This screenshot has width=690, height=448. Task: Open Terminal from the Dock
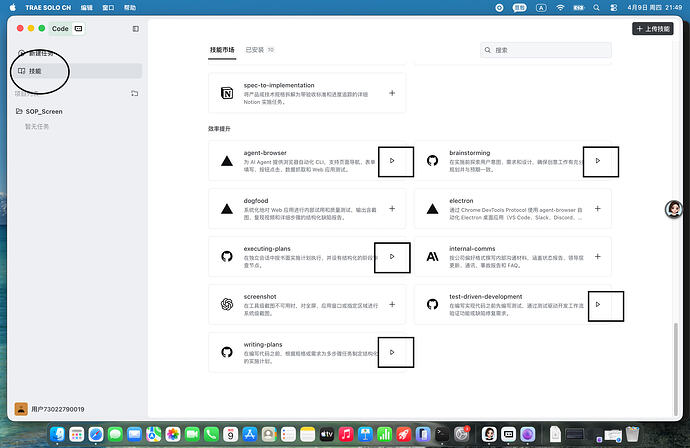click(442, 435)
